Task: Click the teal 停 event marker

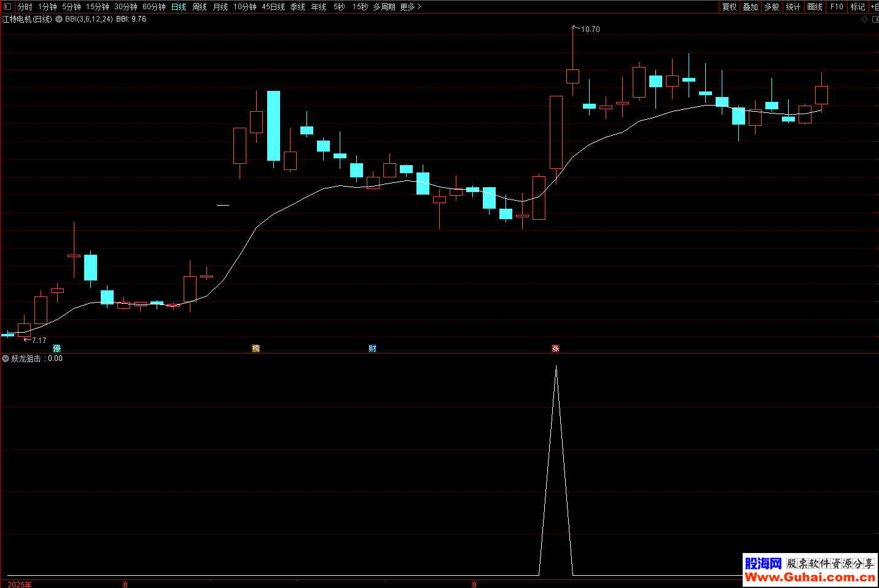Action: click(57, 349)
